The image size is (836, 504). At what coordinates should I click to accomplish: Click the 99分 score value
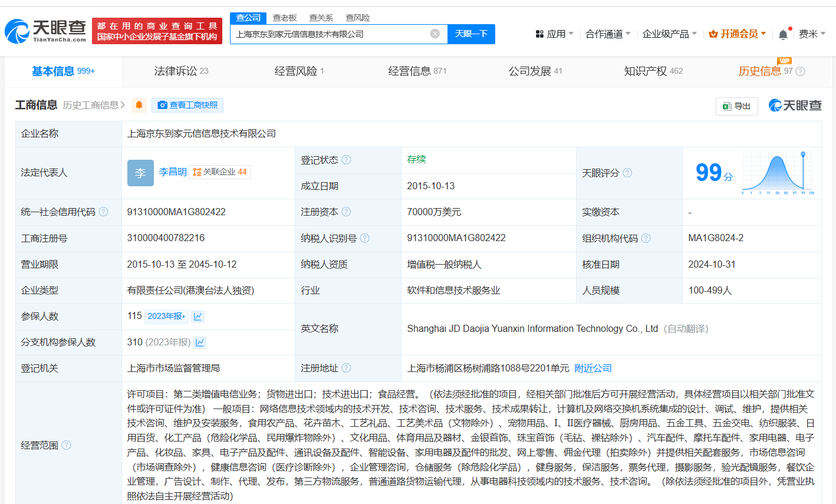[x=714, y=173]
